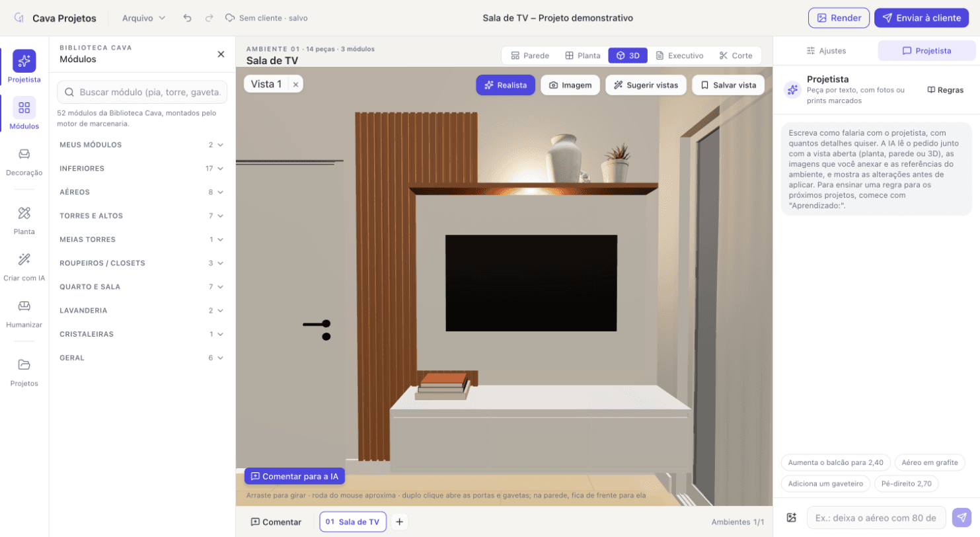Click the Salvar vista button
Viewport: 980px width, 537px height.
pyautogui.click(x=728, y=85)
